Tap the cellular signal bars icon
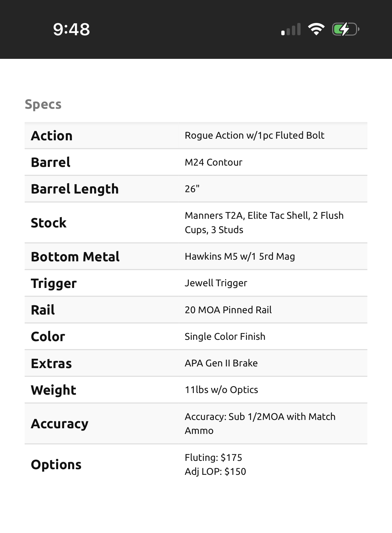The width and height of the screenshot is (392, 533). click(x=291, y=29)
